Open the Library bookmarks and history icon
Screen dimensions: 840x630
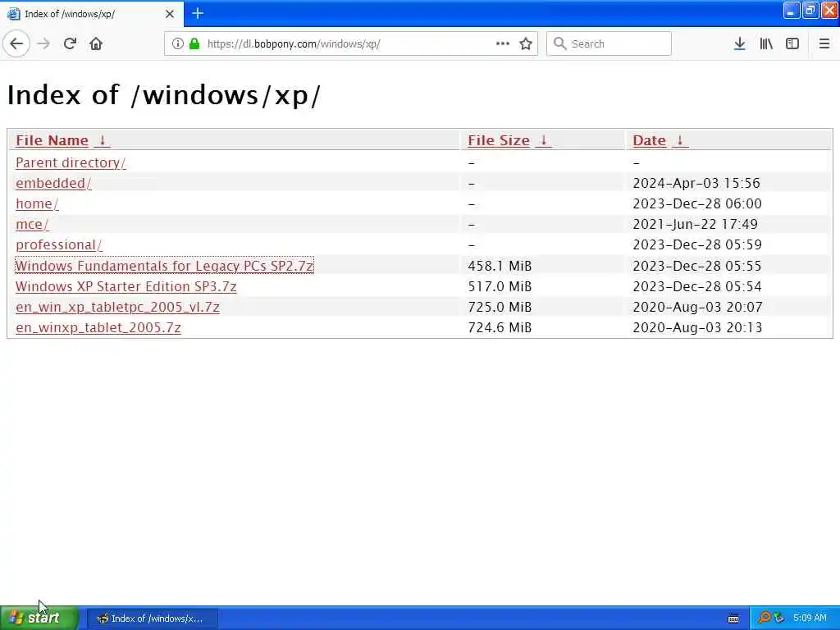pos(766,44)
